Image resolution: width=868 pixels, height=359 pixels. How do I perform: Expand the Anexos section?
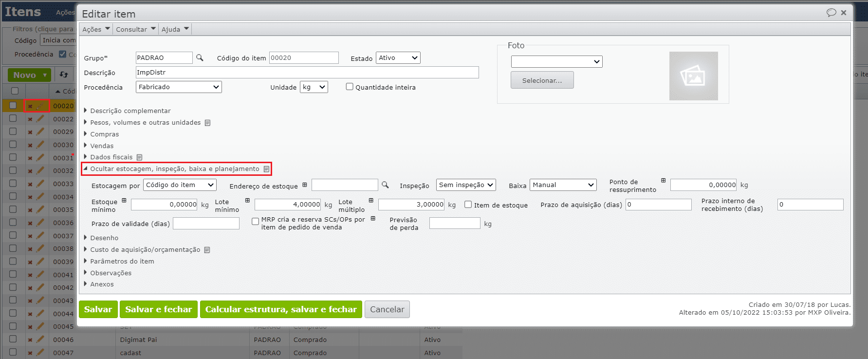(x=99, y=284)
